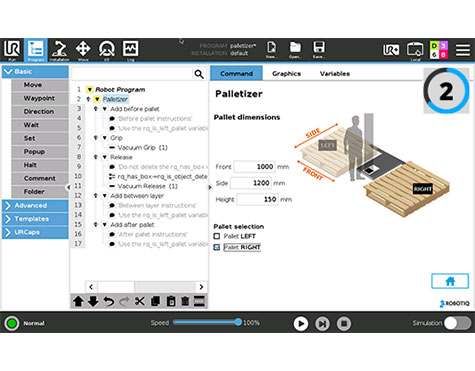
Task: Click the Height dimension input field
Action: coord(257,199)
